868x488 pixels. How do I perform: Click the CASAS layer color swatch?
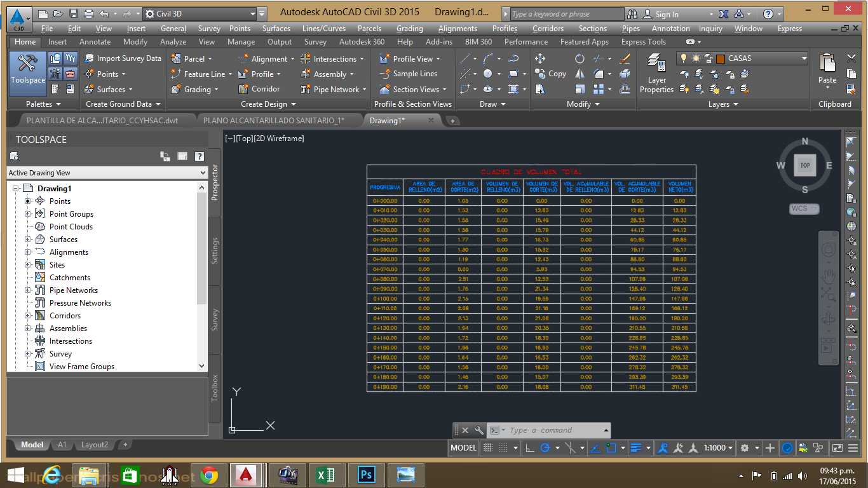(721, 58)
